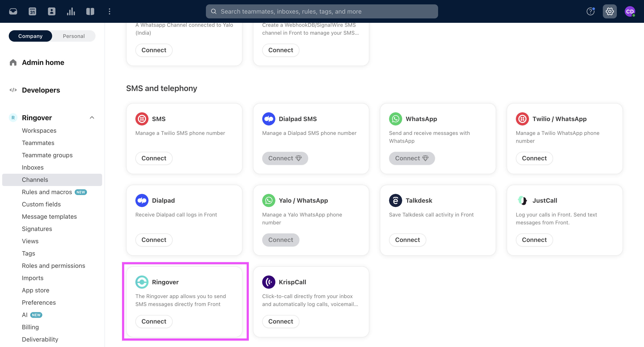
Task: Click the Developers code icon
Action: click(x=13, y=90)
